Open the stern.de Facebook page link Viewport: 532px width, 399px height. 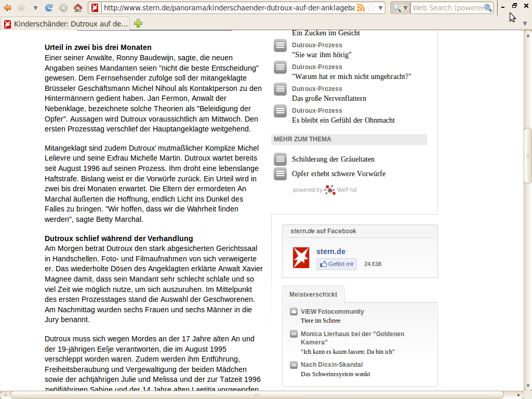331,251
